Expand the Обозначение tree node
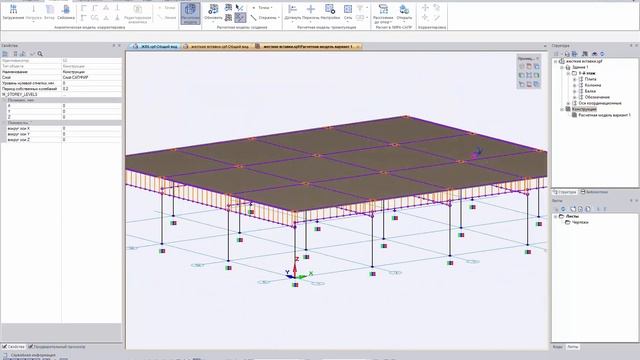640x360 pixels. click(575, 97)
